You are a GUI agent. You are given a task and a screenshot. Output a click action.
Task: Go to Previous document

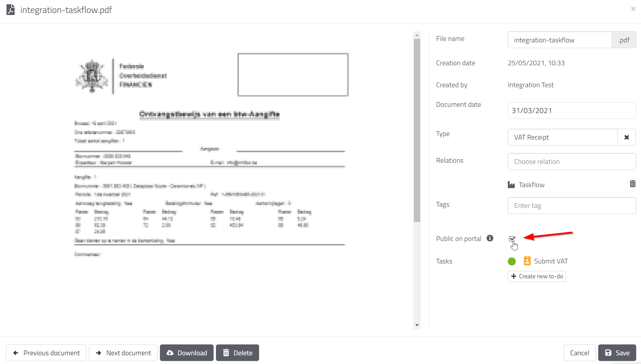click(x=46, y=353)
